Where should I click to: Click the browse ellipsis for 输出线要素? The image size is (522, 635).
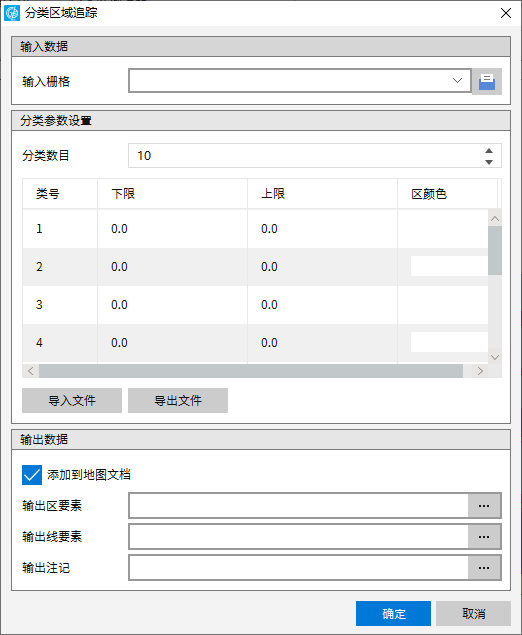tap(484, 537)
